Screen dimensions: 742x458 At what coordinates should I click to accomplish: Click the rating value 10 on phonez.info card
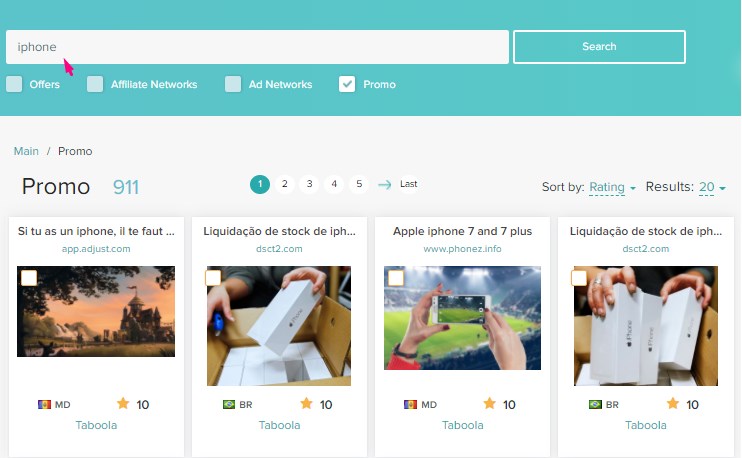tap(509, 405)
